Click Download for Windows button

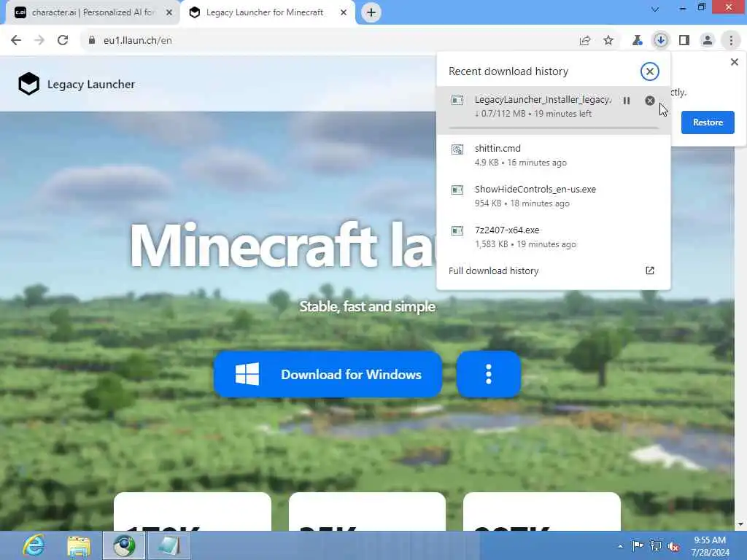click(x=328, y=374)
